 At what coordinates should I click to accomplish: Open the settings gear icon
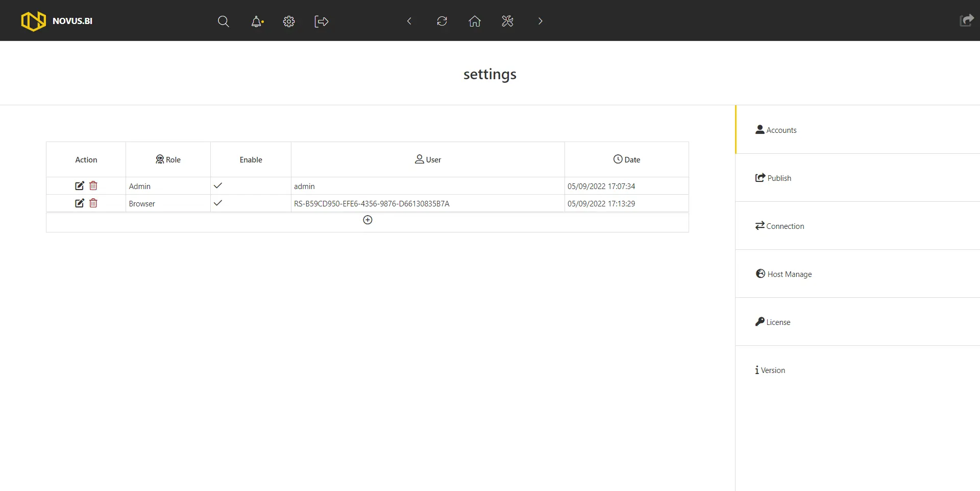click(x=289, y=21)
